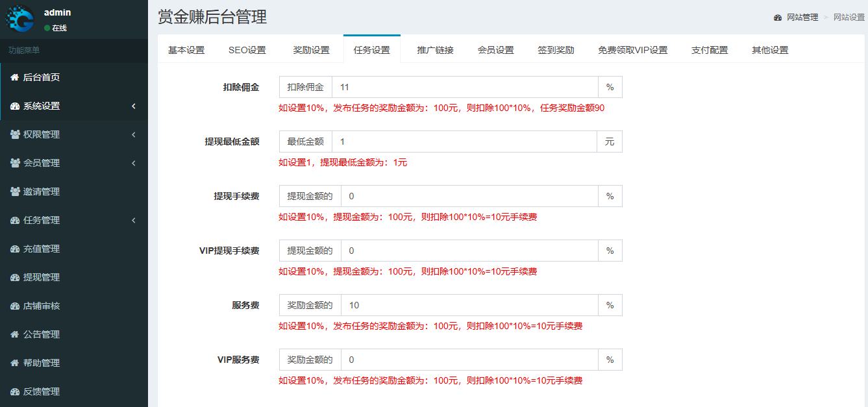Click the 会员管理 member icon

click(x=14, y=163)
